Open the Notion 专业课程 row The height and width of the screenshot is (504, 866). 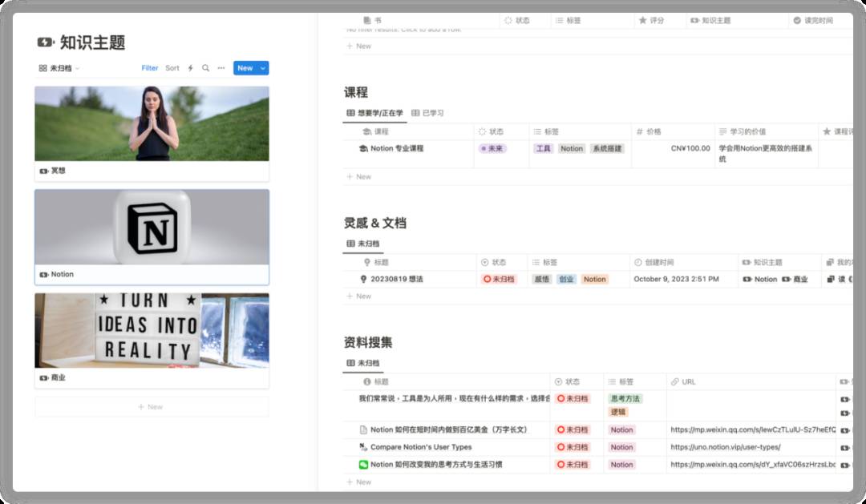[397, 148]
